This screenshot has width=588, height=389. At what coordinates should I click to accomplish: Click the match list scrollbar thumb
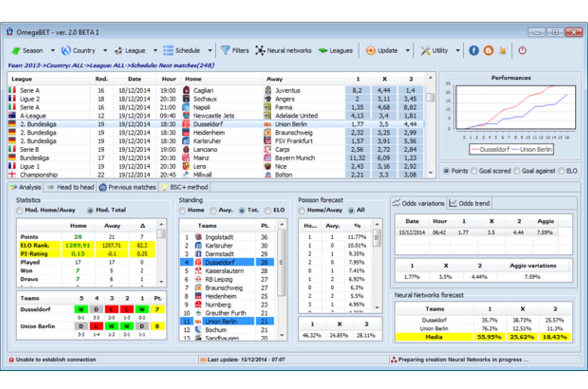tap(431, 97)
